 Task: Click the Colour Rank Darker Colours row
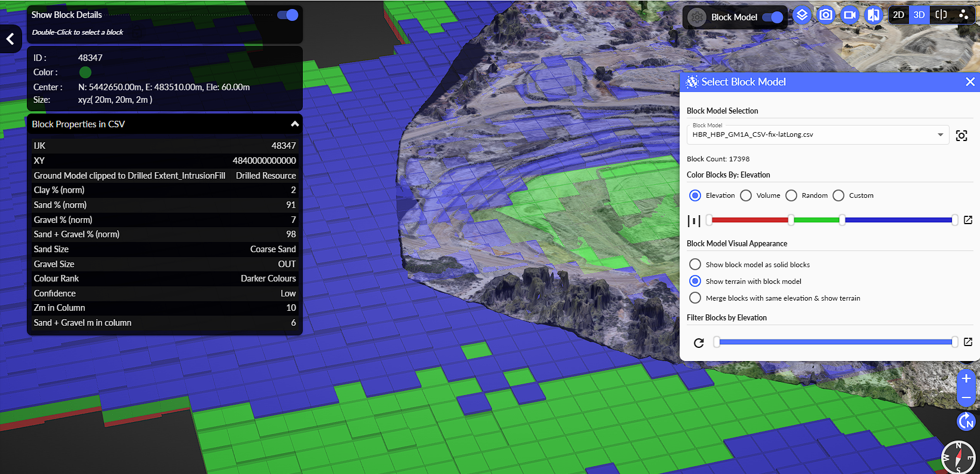(x=165, y=279)
